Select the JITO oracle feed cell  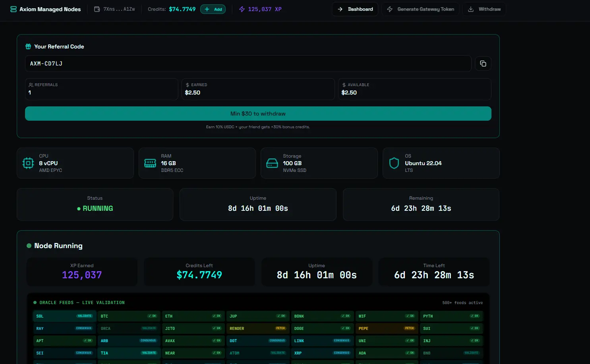pyautogui.click(x=193, y=329)
